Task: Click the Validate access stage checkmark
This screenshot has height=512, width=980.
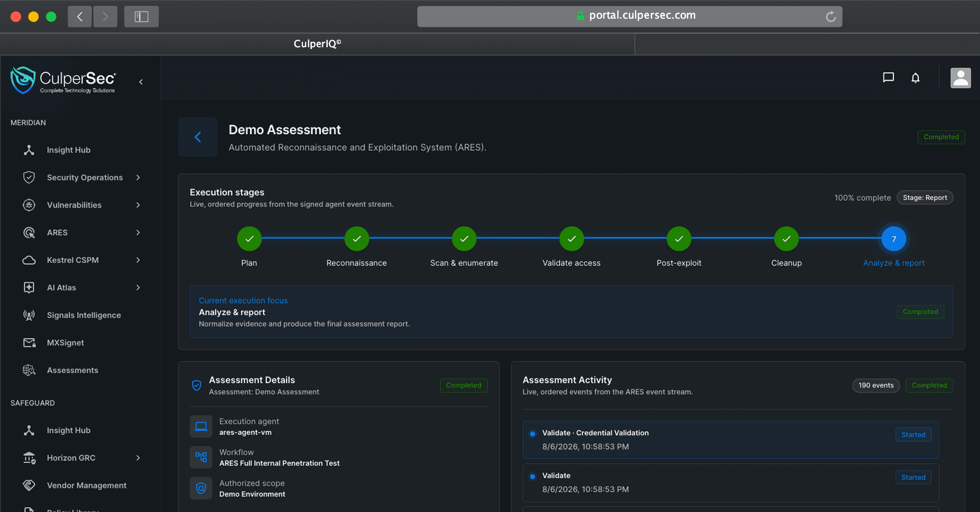Action: pyautogui.click(x=572, y=239)
